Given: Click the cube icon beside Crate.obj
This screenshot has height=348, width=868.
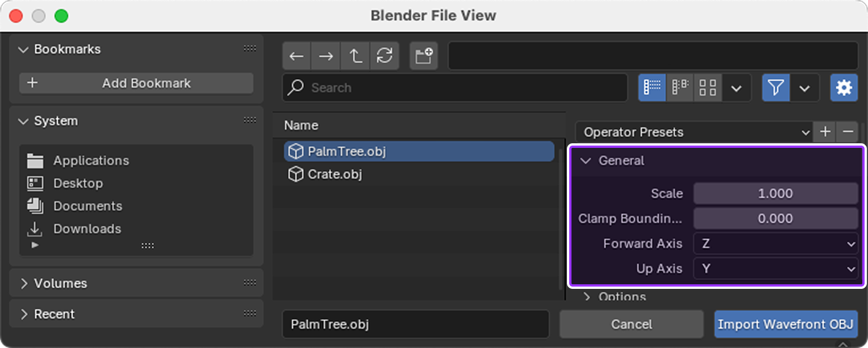Looking at the screenshot, I should pyautogui.click(x=295, y=174).
